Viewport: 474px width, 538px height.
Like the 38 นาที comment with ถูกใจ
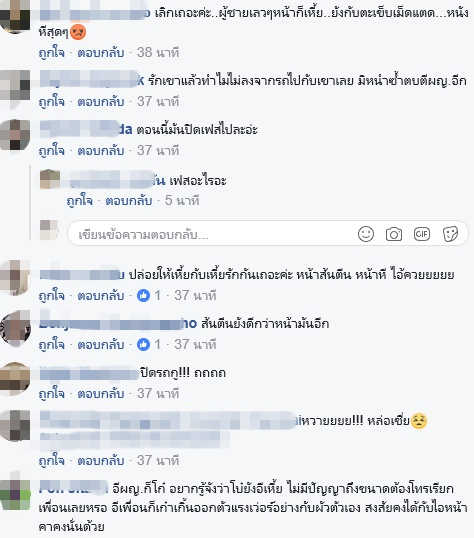point(51,53)
